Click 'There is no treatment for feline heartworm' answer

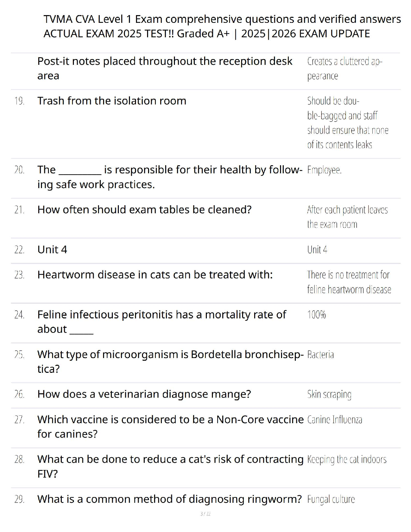click(349, 282)
